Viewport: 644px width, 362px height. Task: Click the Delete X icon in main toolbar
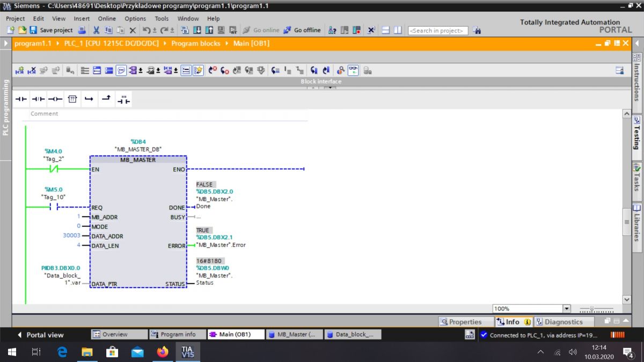133,31
